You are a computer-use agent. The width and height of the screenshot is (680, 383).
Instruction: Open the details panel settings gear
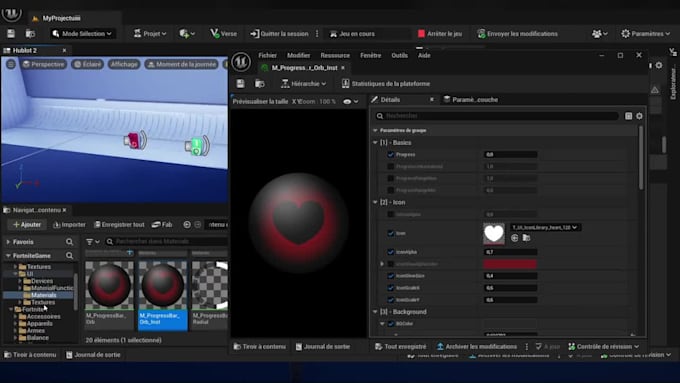[x=639, y=116]
